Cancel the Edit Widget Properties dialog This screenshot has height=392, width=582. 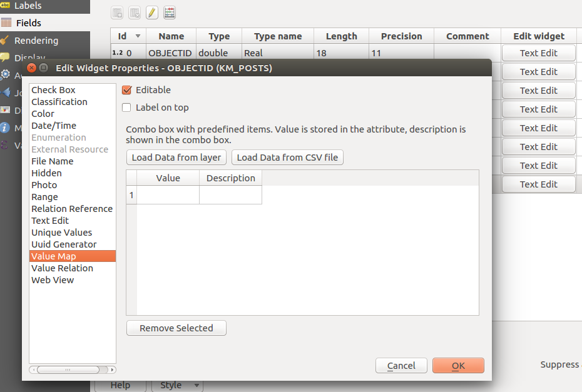coord(401,366)
